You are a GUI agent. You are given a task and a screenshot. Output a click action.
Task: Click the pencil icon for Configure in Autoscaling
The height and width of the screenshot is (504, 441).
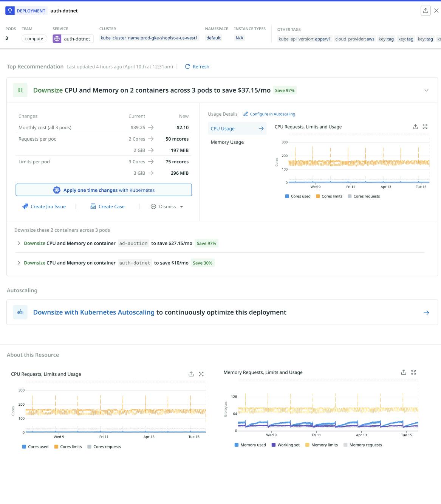245,114
